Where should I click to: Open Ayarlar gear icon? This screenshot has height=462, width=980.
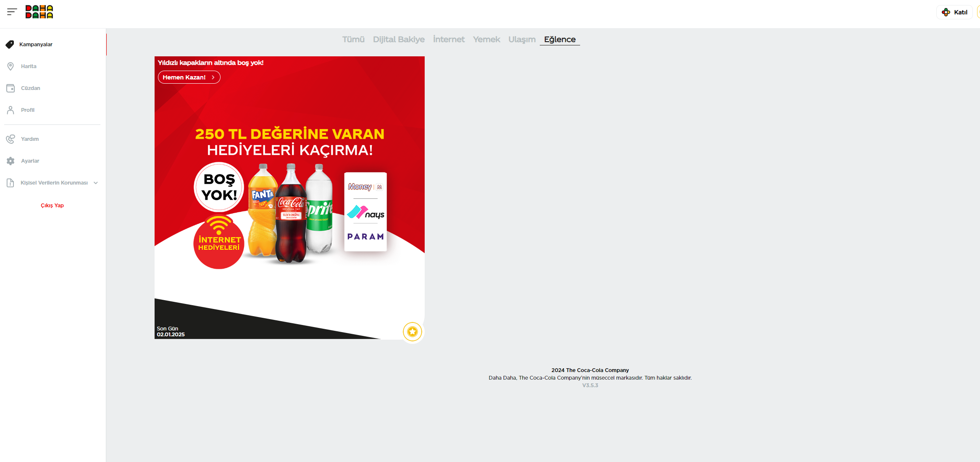pos(11,161)
